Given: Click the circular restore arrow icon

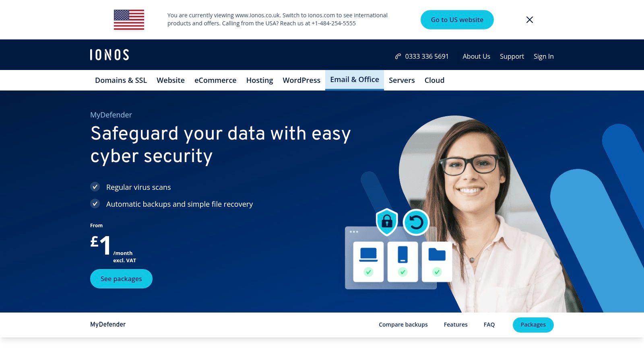Looking at the screenshot, I should 416,222.
